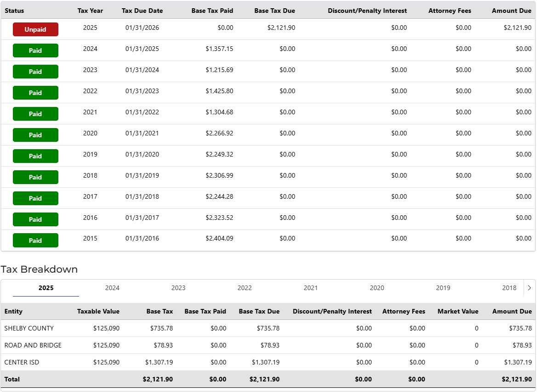Click the Paid badge for tax year 2024

pos(35,50)
